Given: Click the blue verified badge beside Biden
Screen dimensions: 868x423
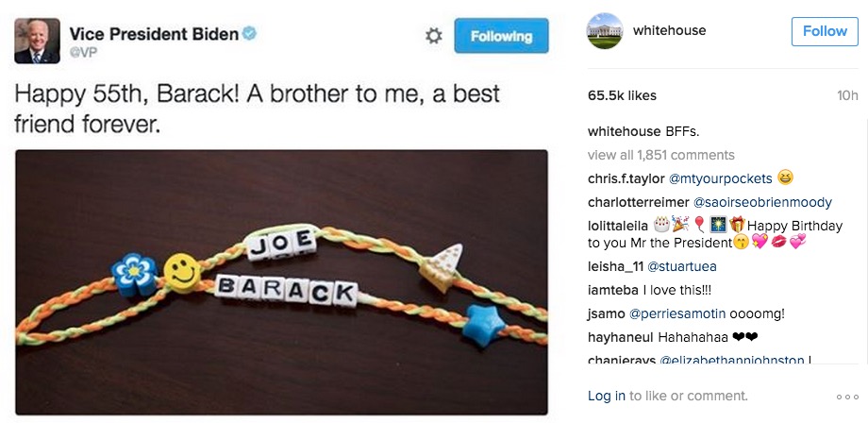Looking at the screenshot, I should [x=250, y=34].
